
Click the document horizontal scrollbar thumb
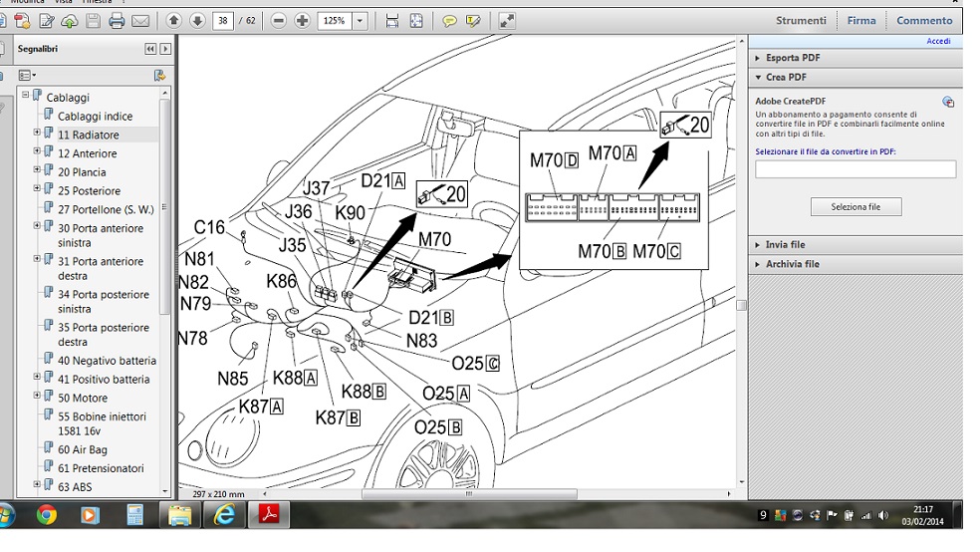(x=469, y=494)
